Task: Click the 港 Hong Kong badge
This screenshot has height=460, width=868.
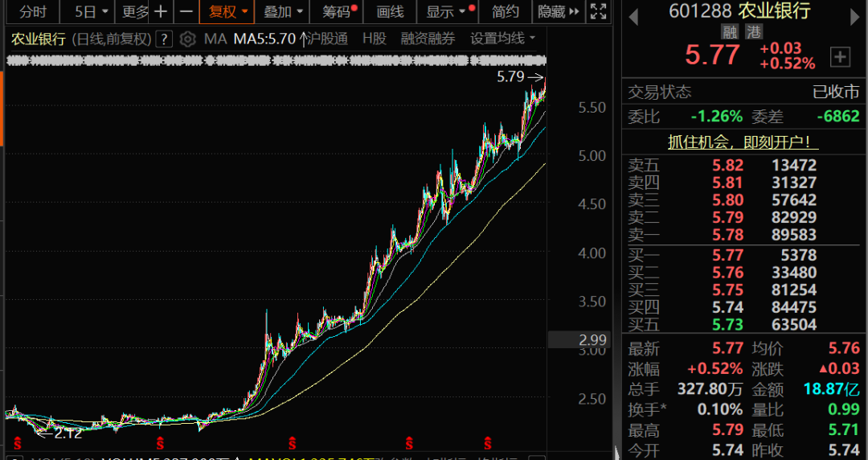Action: [753, 32]
